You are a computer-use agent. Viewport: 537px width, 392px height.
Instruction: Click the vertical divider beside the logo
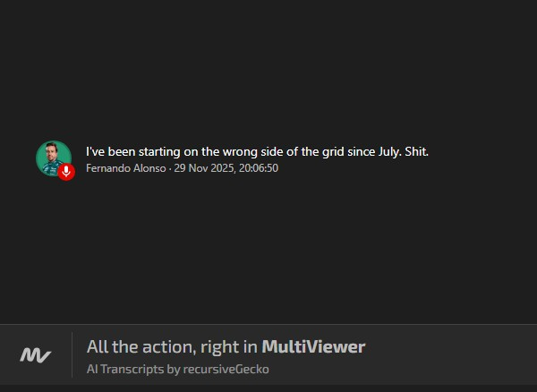point(72,354)
